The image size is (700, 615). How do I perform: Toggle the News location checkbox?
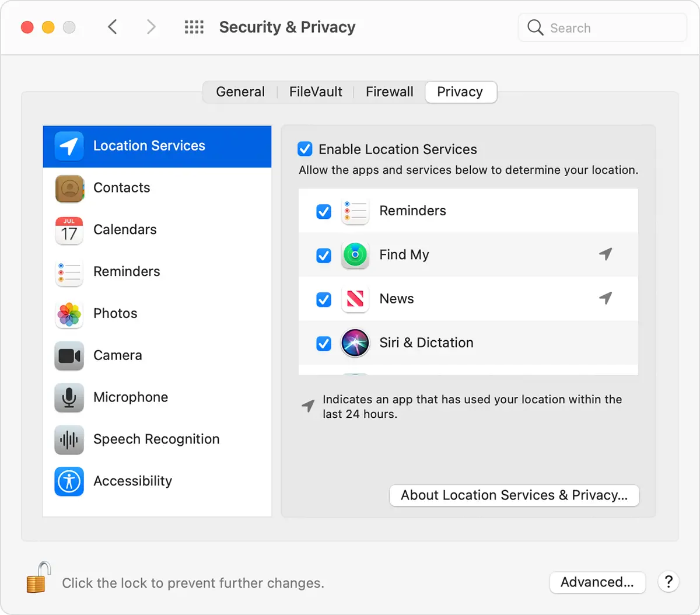pos(324,299)
